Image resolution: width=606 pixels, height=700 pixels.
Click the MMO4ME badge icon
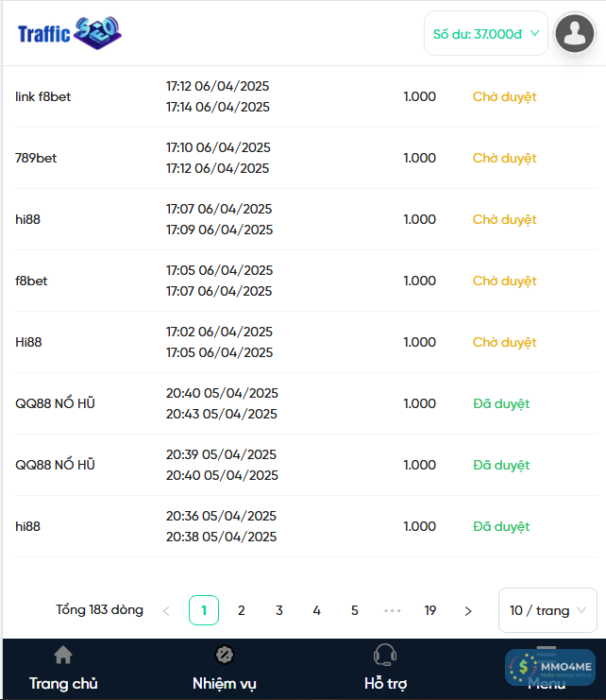pos(549,668)
